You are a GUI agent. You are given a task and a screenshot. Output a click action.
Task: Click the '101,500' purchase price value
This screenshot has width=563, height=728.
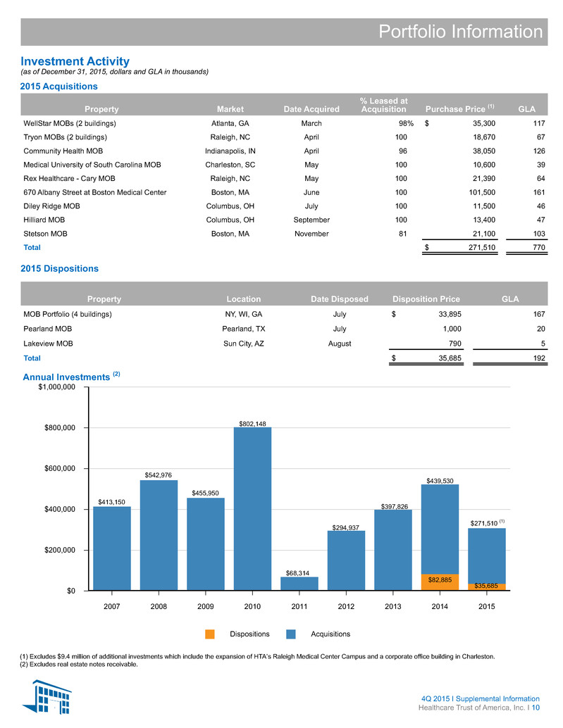(x=482, y=192)
